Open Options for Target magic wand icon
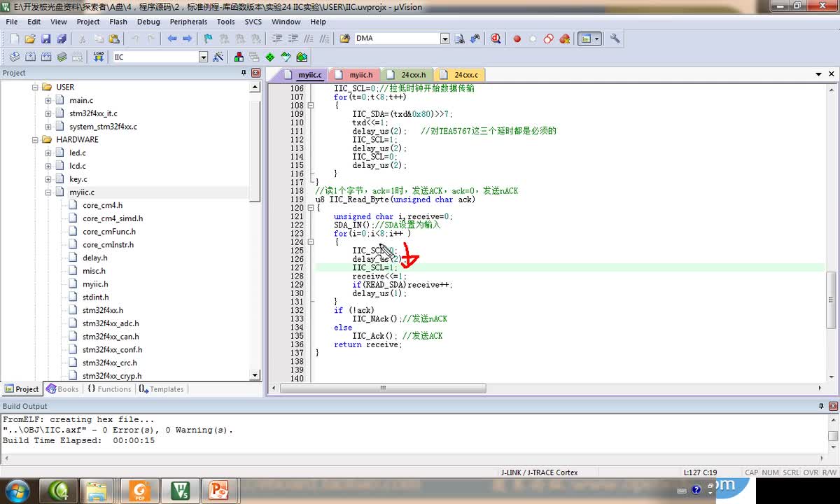840x504 pixels. [218, 57]
